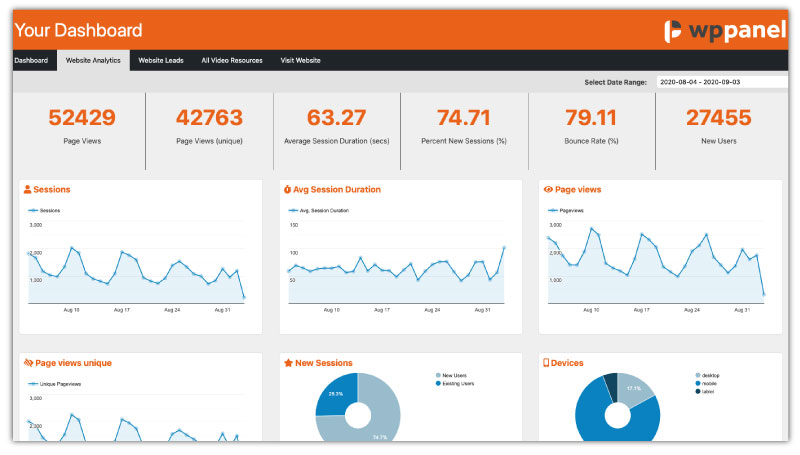
Task: Click the 52429 Page Views stat
Action: (82, 126)
